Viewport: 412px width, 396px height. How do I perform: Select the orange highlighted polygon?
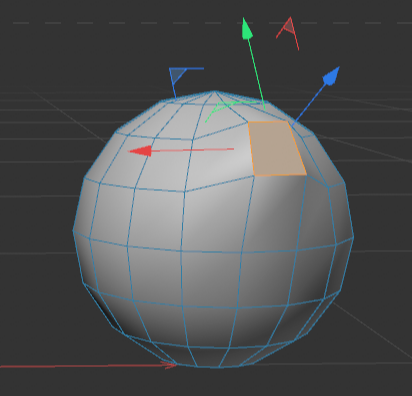click(x=277, y=149)
